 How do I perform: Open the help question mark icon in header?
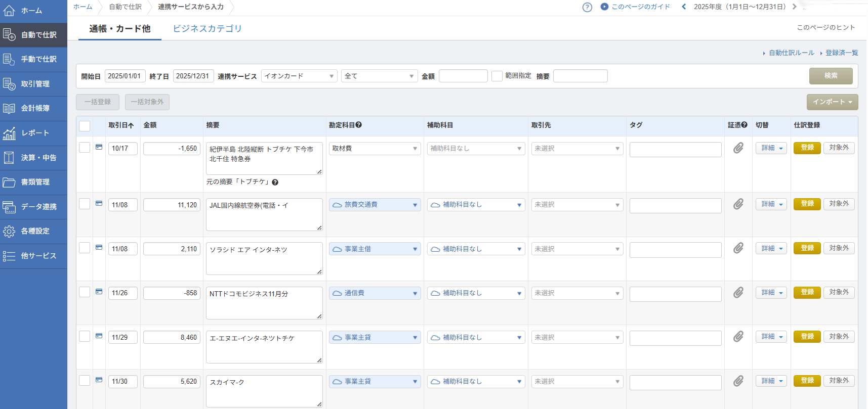pos(587,7)
